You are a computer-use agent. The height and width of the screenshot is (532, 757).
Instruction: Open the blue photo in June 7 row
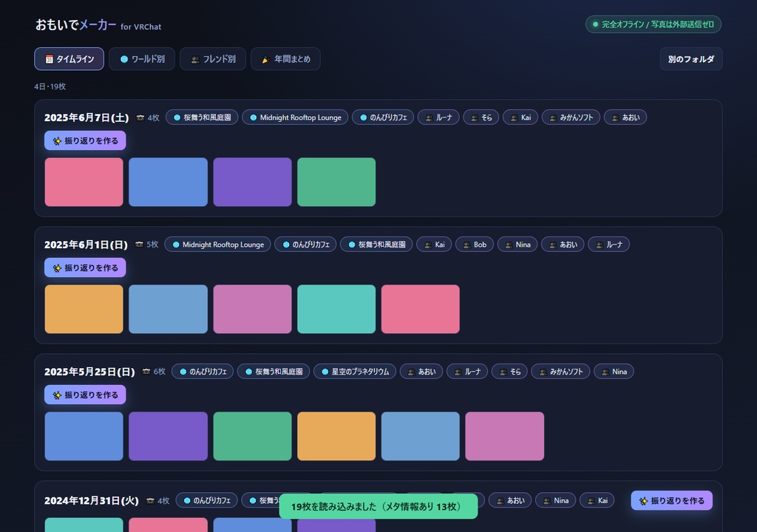168,182
